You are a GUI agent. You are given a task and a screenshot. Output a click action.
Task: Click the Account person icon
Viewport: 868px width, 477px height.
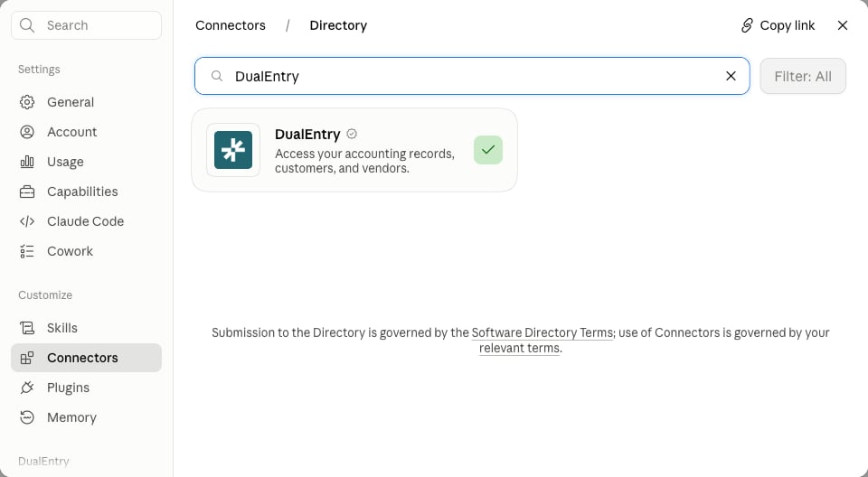[26, 132]
